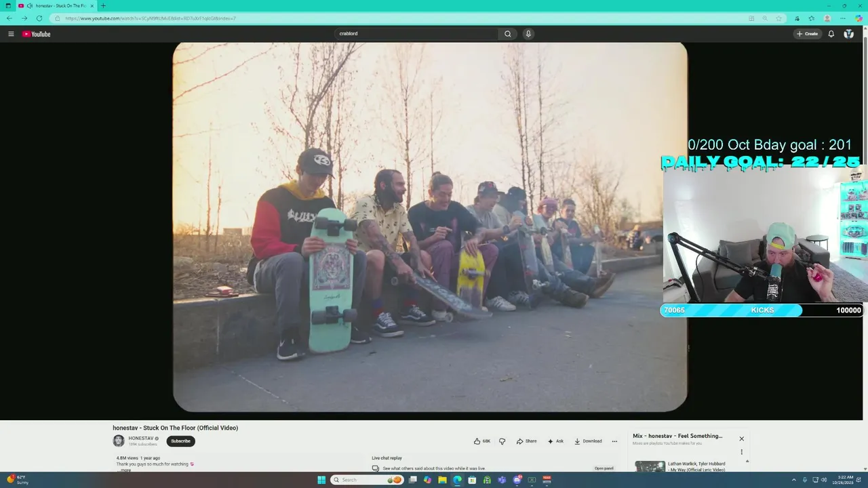
Task: Click the Mix - honestav playlist title
Action: click(x=677, y=436)
